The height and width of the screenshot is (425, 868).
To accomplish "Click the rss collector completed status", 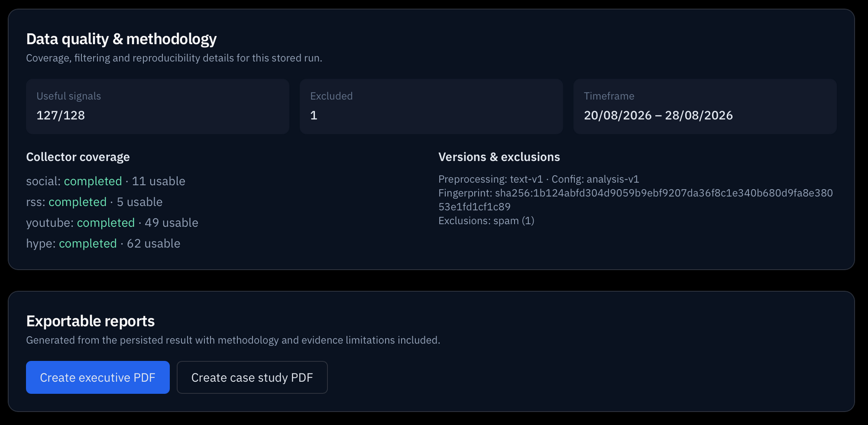I will point(77,202).
